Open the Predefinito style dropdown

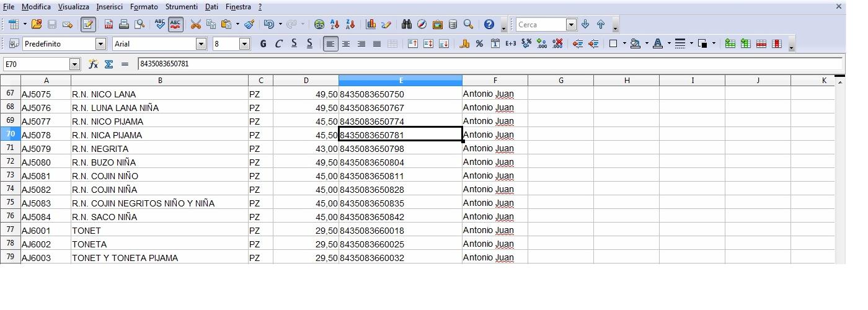(100, 43)
